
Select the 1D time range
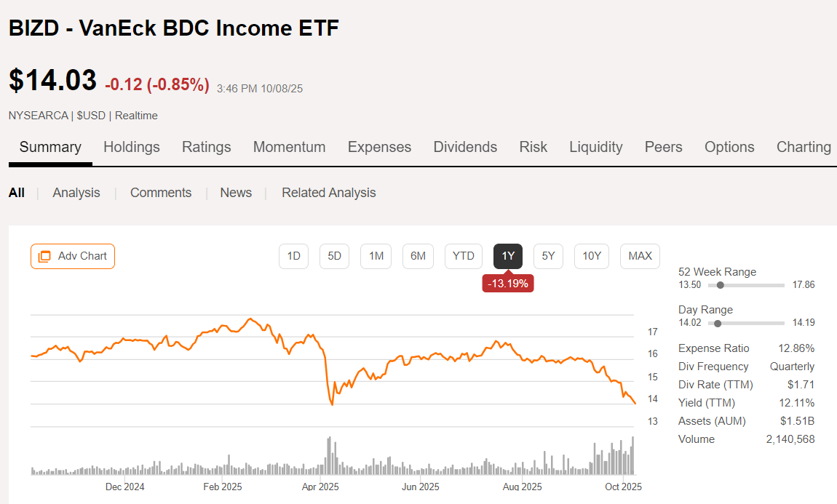293,256
